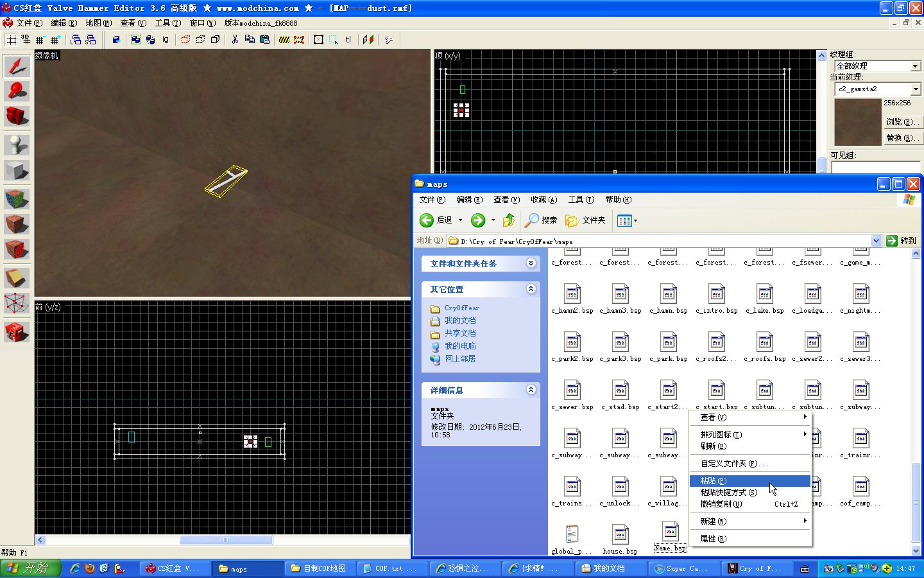Click the Windows 开始 start button
Image resolution: width=924 pixels, height=578 pixels.
coord(30,568)
